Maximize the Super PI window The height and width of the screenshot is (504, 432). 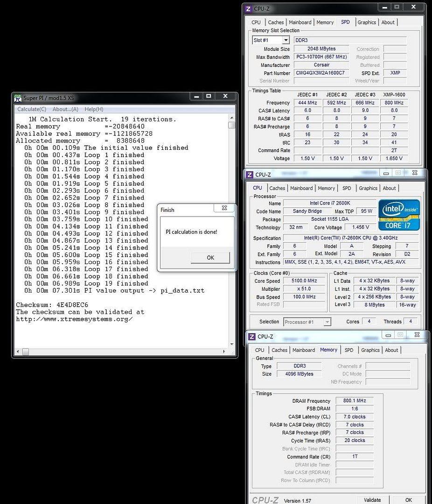pos(209,96)
